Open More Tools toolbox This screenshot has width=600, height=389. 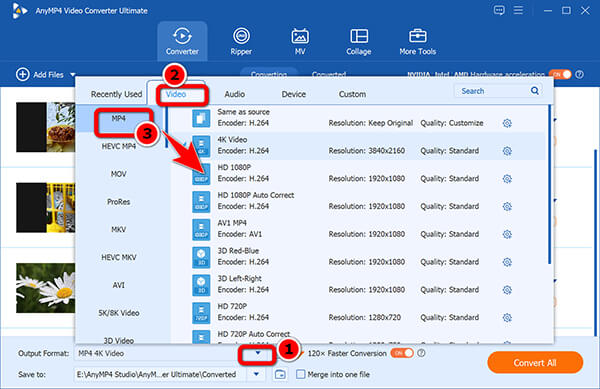point(417,41)
